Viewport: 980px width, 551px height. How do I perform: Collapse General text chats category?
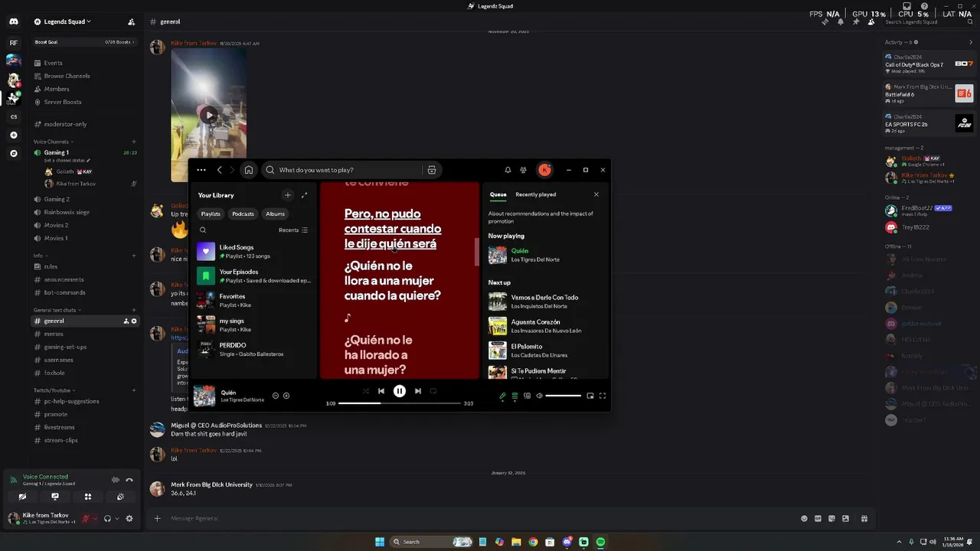(56, 310)
